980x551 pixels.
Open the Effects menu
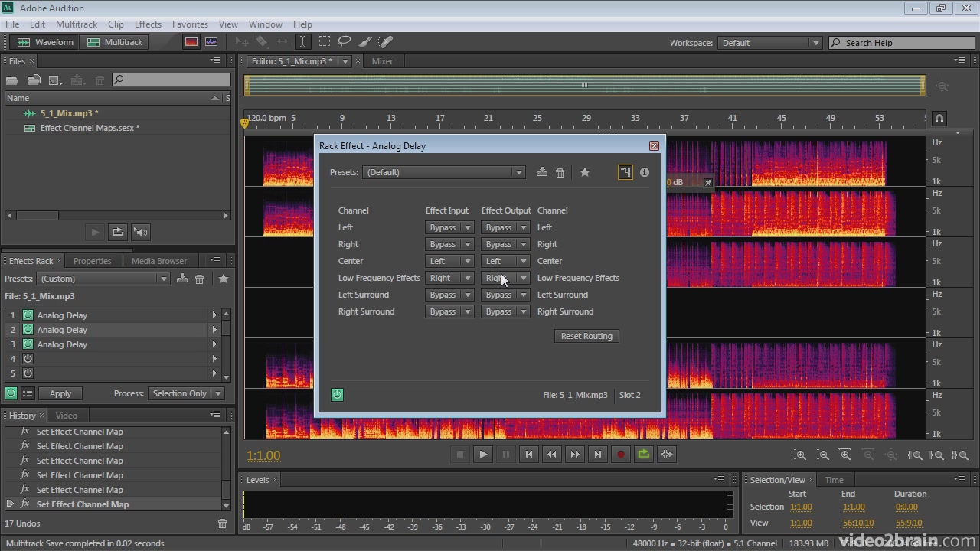click(148, 24)
